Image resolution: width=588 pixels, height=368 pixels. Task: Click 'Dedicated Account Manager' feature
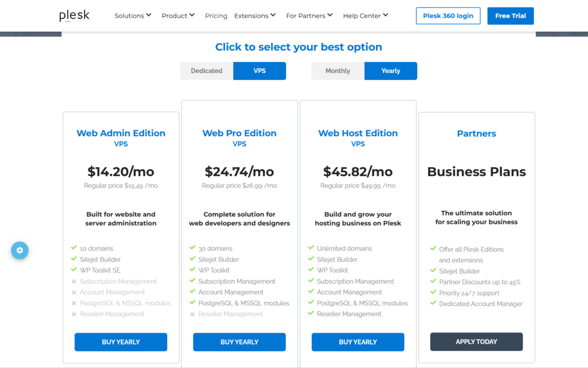481,304
